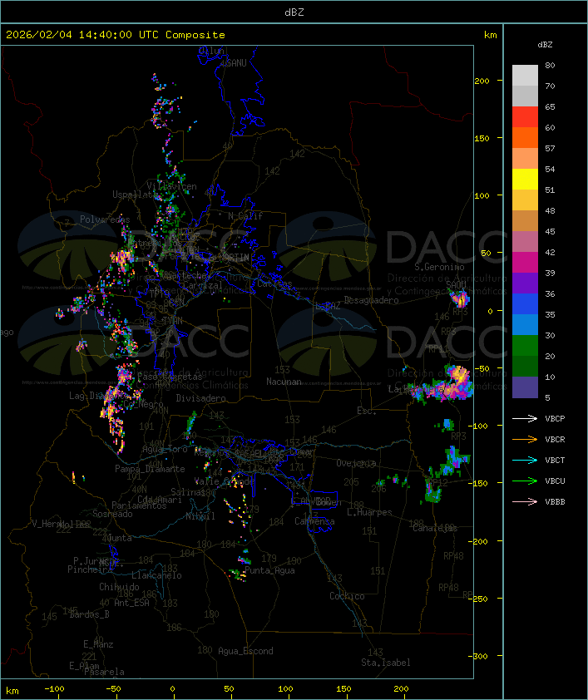Click the S.Geronimo place label

(x=439, y=267)
